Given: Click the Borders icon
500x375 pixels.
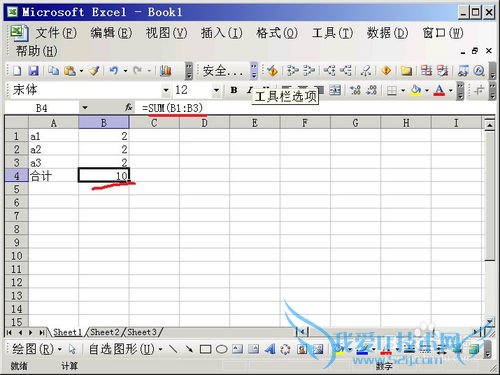Looking at the screenshot, I should [392, 90].
